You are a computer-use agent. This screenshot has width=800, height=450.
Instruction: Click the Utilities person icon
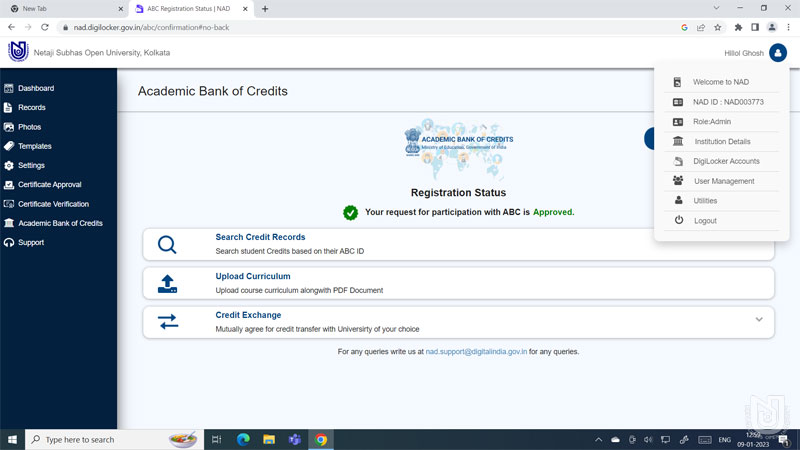(678, 201)
